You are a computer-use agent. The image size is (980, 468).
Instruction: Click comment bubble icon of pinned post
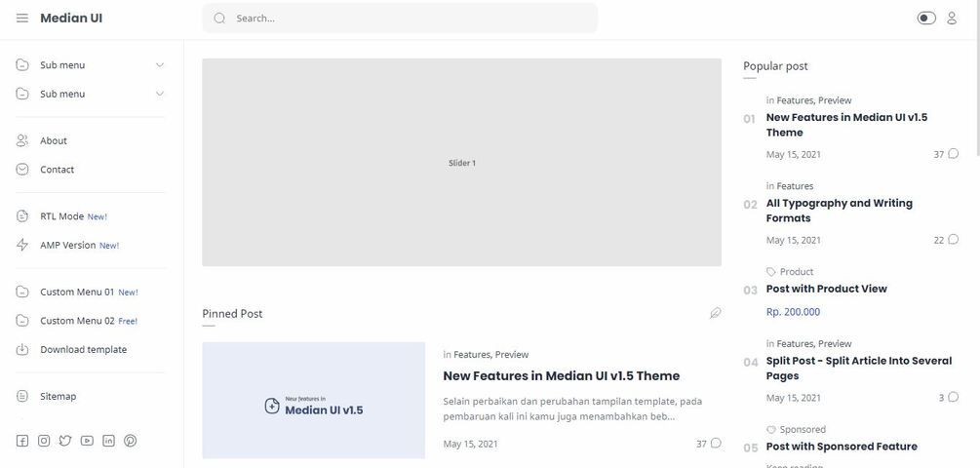pyautogui.click(x=716, y=443)
